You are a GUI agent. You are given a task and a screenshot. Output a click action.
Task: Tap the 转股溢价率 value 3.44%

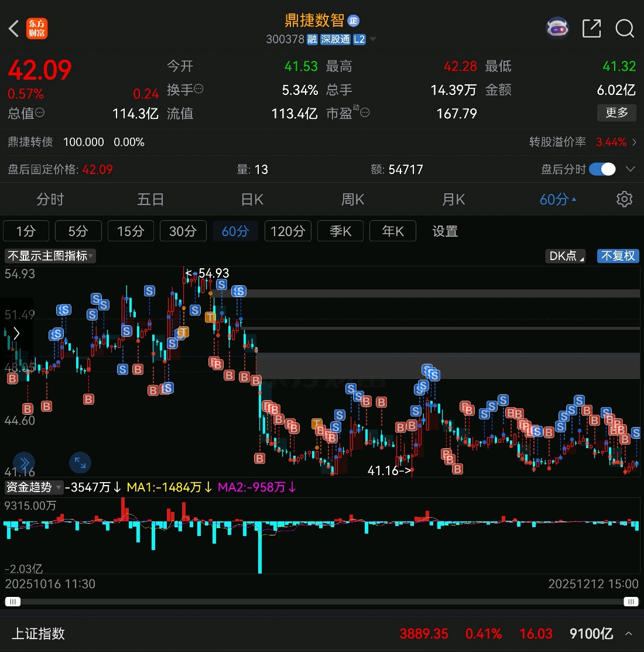(611, 142)
